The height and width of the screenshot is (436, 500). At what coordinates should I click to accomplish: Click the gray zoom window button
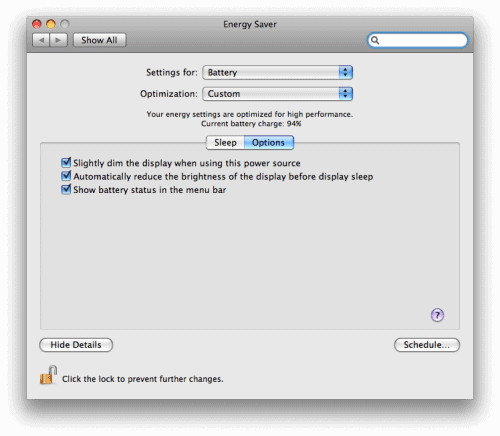point(65,24)
